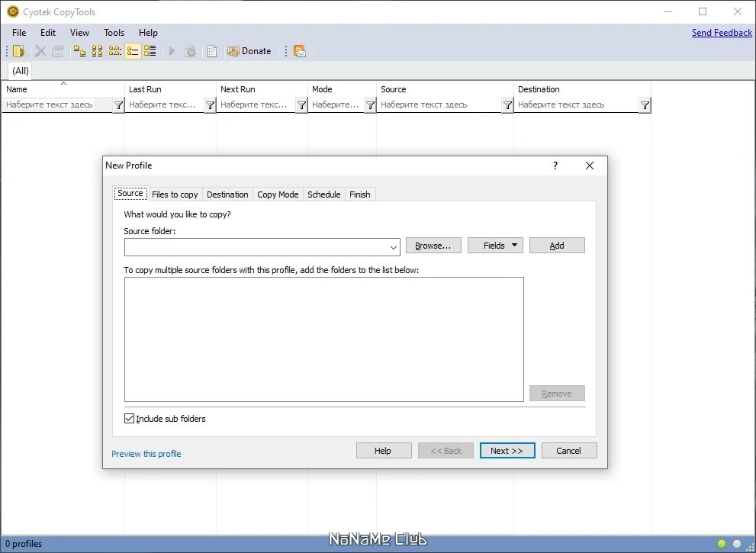Open the log document toolbar icon
This screenshot has height=553, width=756.
(212, 51)
